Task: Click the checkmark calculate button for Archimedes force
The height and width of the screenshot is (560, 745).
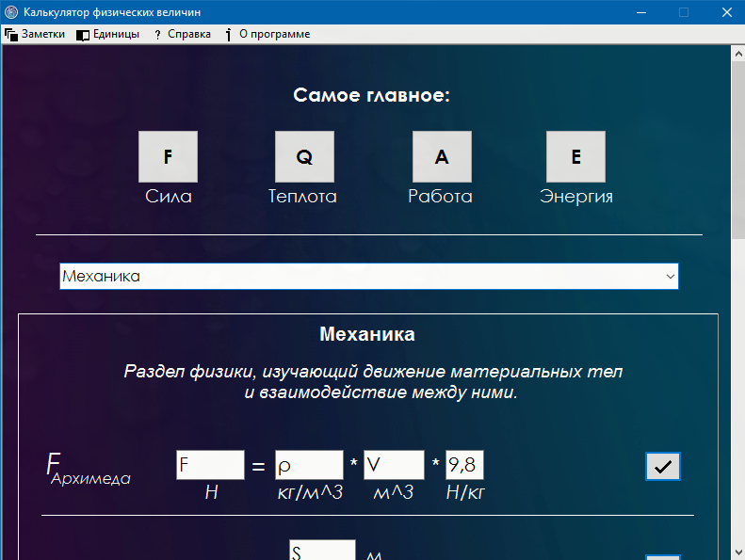Action: pos(663,467)
